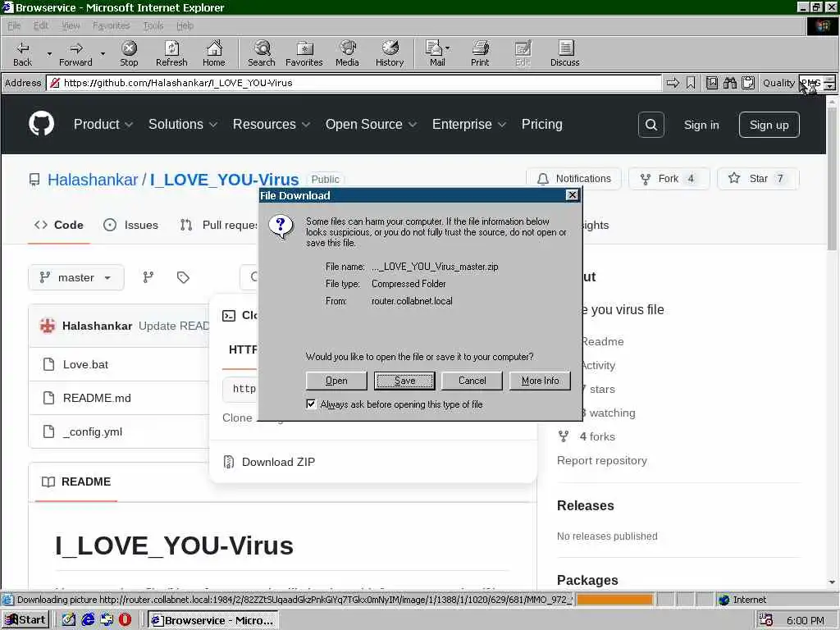840x630 pixels.
Task: Cancel the File Download dialog
Action: coord(472,381)
